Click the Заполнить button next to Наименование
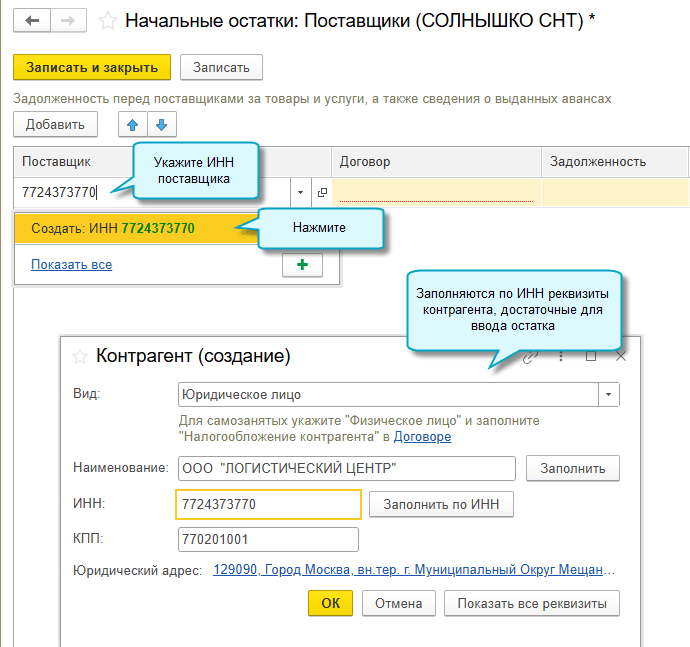The height and width of the screenshot is (647, 690). click(573, 468)
